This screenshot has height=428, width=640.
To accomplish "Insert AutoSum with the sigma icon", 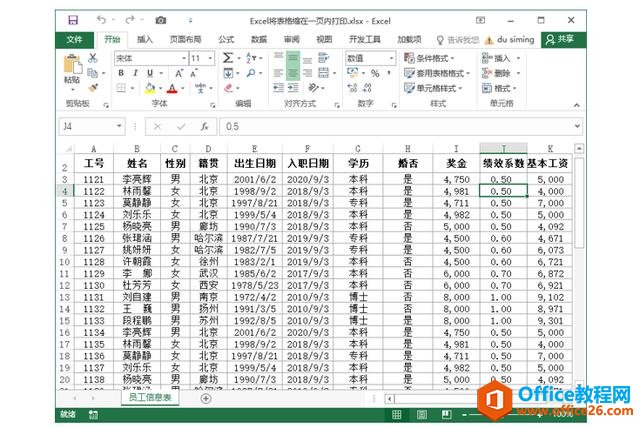I will [x=228, y=58].
